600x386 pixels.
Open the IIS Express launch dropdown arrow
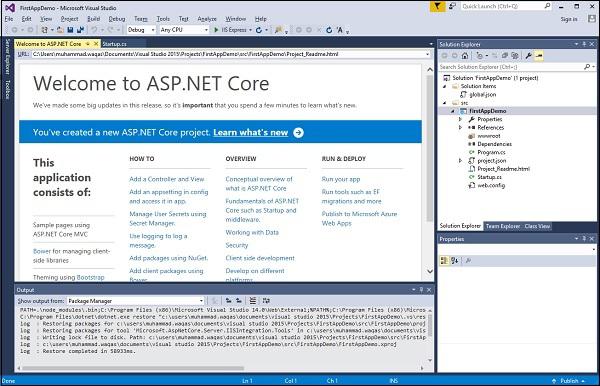pyautogui.click(x=251, y=30)
